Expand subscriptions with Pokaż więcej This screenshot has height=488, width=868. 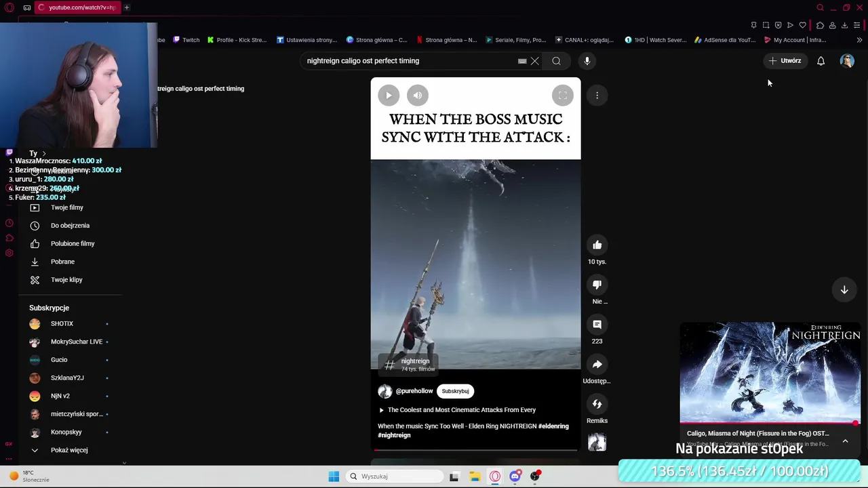(71, 450)
